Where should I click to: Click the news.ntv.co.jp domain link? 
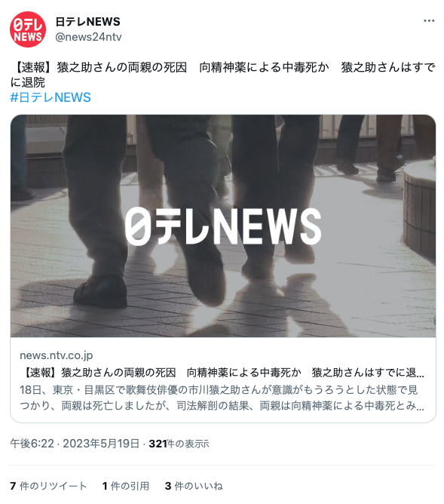point(57,355)
